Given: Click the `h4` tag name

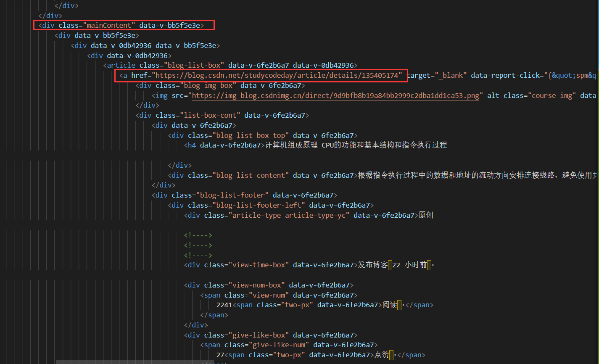Looking at the screenshot, I should click(x=192, y=145).
